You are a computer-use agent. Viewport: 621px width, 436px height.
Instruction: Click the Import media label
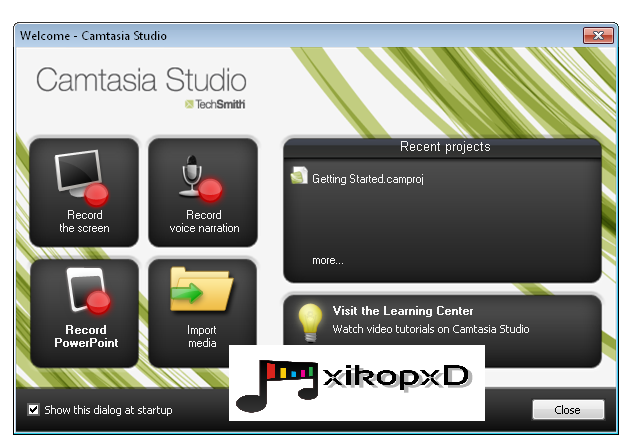(x=202, y=336)
